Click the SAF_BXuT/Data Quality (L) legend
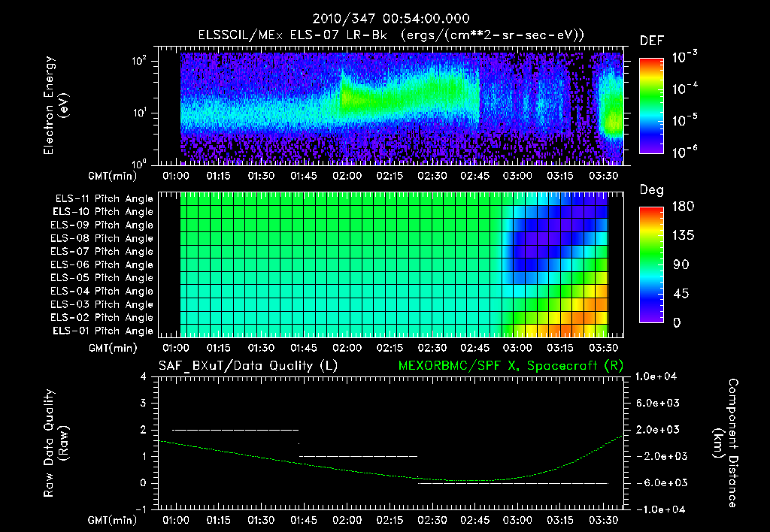The height and width of the screenshot is (532, 770). click(248, 366)
